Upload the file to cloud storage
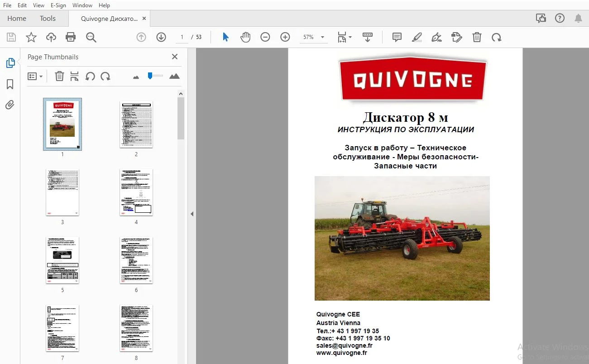This screenshot has width=589, height=364. 51,37
